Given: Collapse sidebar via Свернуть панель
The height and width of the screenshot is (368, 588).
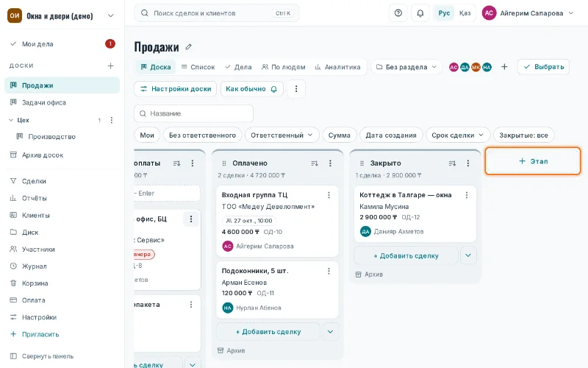Looking at the screenshot, I should [x=42, y=356].
